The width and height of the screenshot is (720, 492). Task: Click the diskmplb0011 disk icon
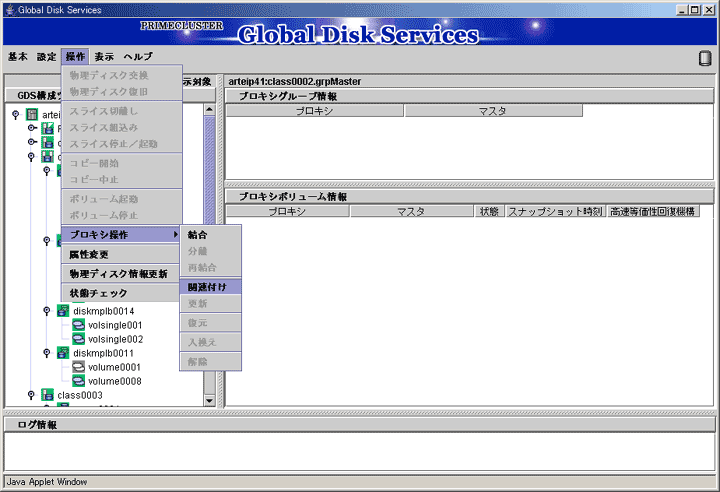pyautogui.click(x=62, y=353)
